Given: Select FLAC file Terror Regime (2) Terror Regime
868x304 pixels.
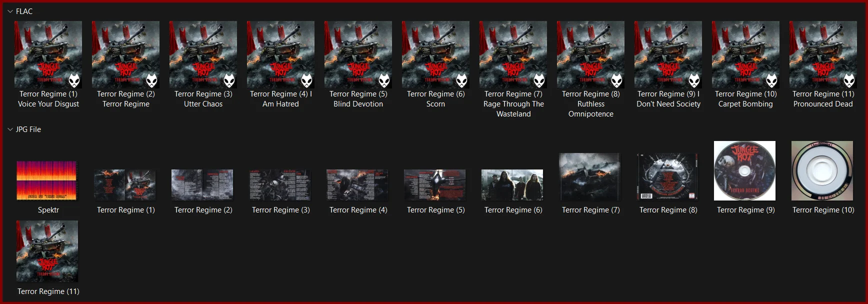Looking at the screenshot, I should tap(125, 54).
